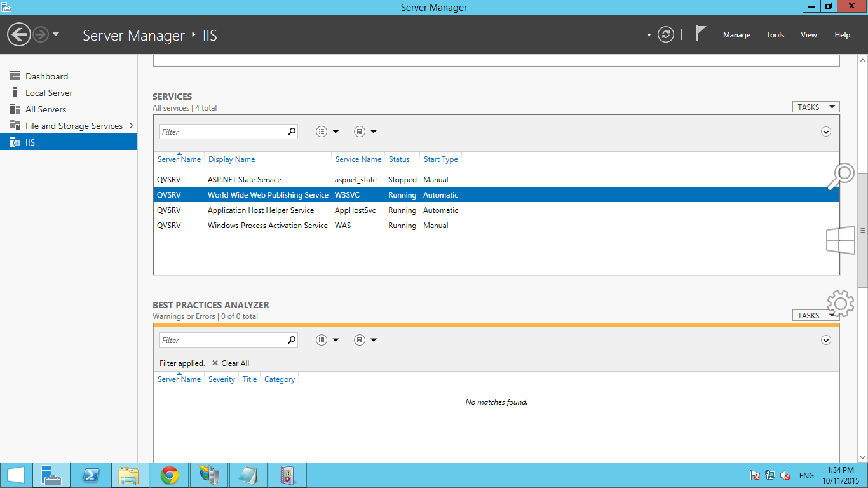Open the Help menu
The height and width of the screenshot is (488, 868).
(x=842, y=35)
